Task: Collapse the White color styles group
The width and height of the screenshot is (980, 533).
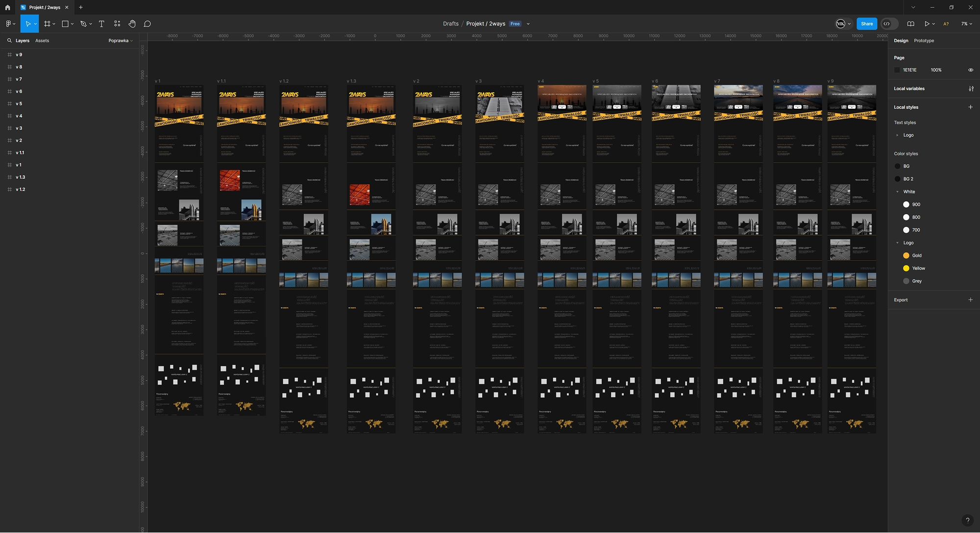Action: coord(897,192)
